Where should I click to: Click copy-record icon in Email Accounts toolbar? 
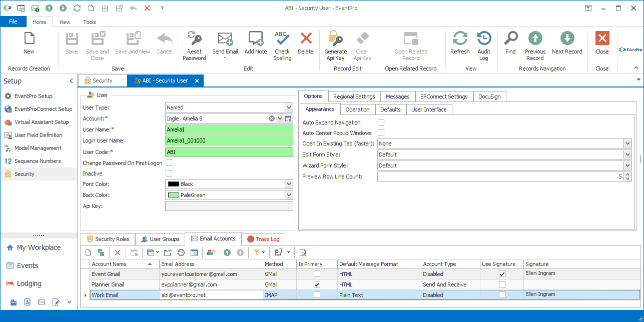tap(101, 252)
